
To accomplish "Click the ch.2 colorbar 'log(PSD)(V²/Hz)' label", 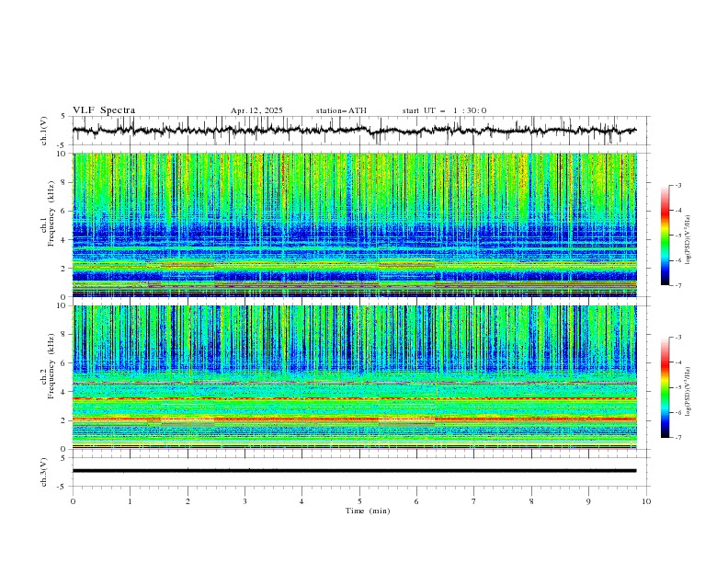I will [688, 392].
